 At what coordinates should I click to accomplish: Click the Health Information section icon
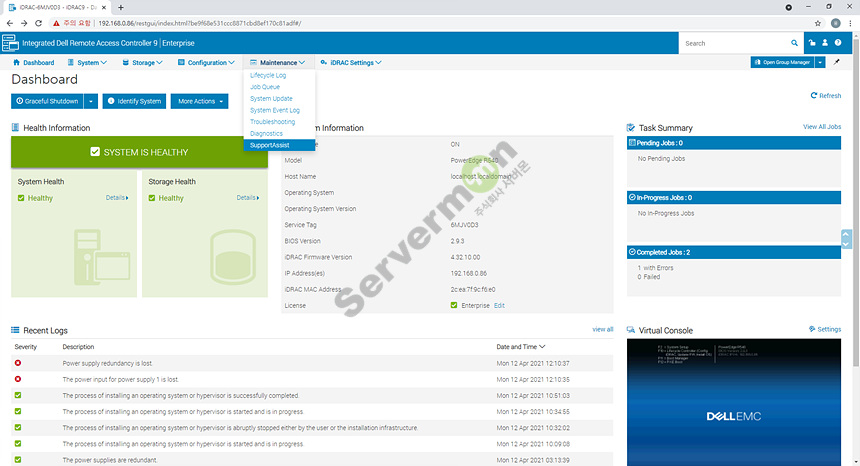[15, 128]
